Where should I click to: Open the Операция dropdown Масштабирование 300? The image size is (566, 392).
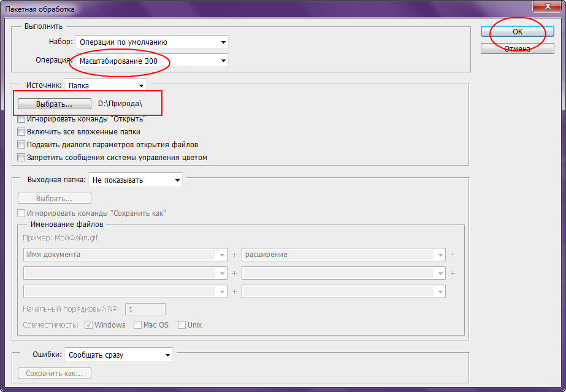point(152,61)
